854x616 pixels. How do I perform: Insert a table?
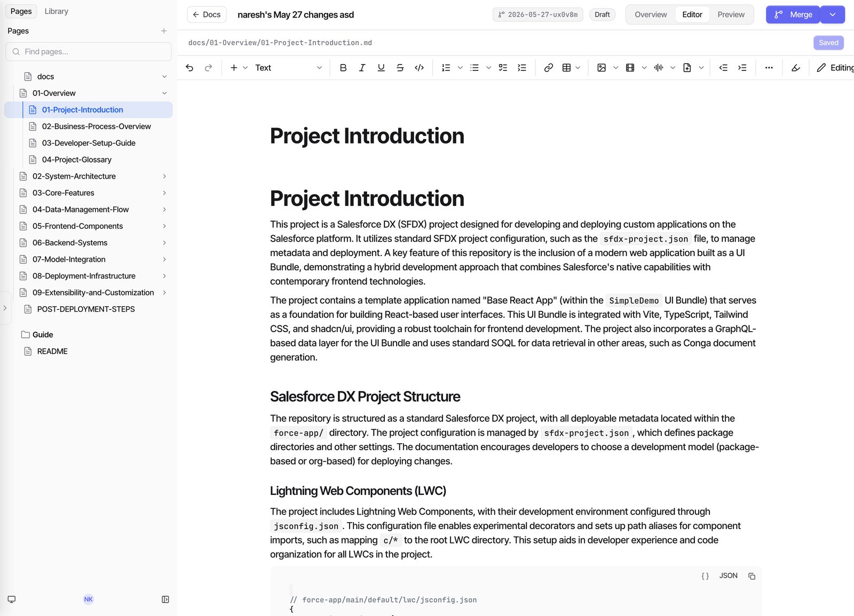(x=567, y=68)
